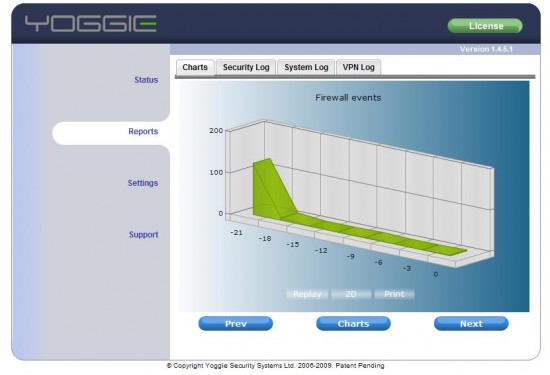Click the -21 x-axis label
This screenshot has height=375, width=550.
click(236, 233)
